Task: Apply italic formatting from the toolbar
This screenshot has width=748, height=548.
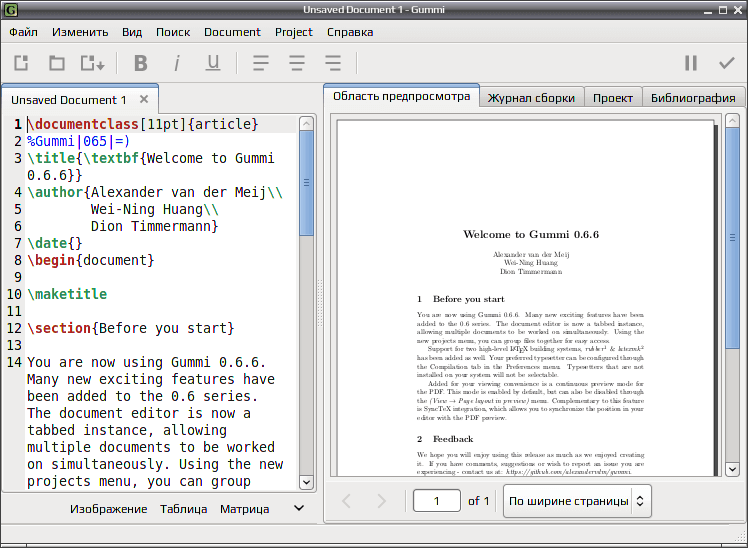Action: [177, 63]
